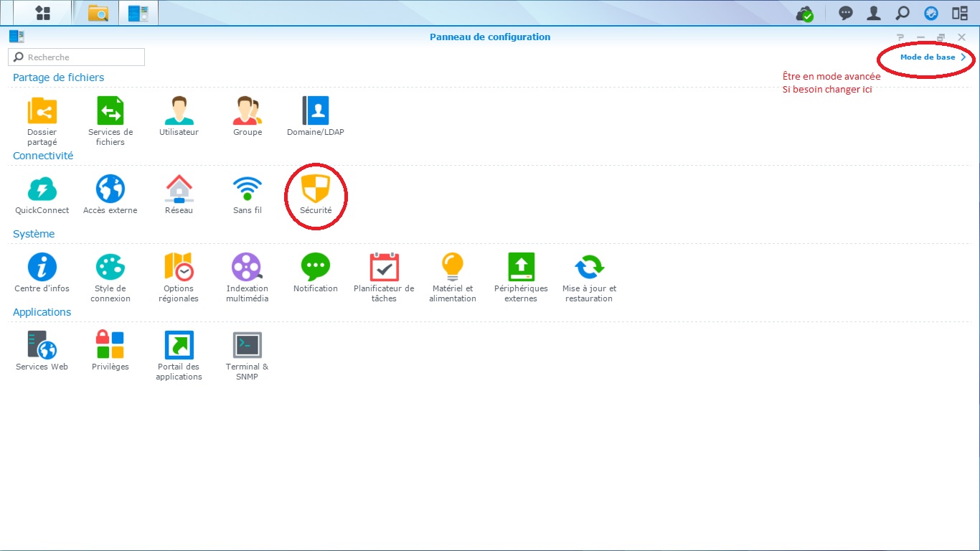Click the Control Panel title icon
This screenshot has height=551, width=980.
(17, 37)
